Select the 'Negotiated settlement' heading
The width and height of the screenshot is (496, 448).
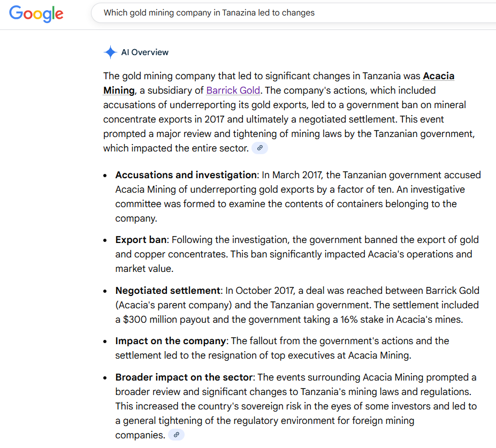[167, 291]
